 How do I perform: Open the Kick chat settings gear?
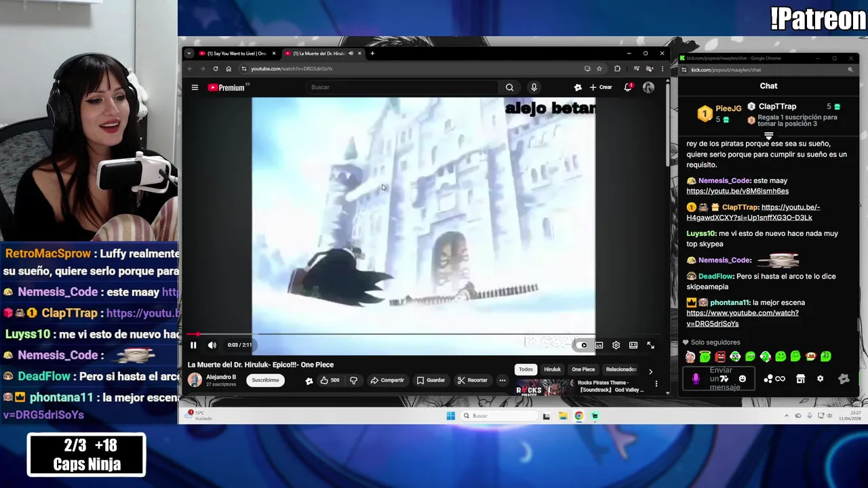tap(820, 379)
